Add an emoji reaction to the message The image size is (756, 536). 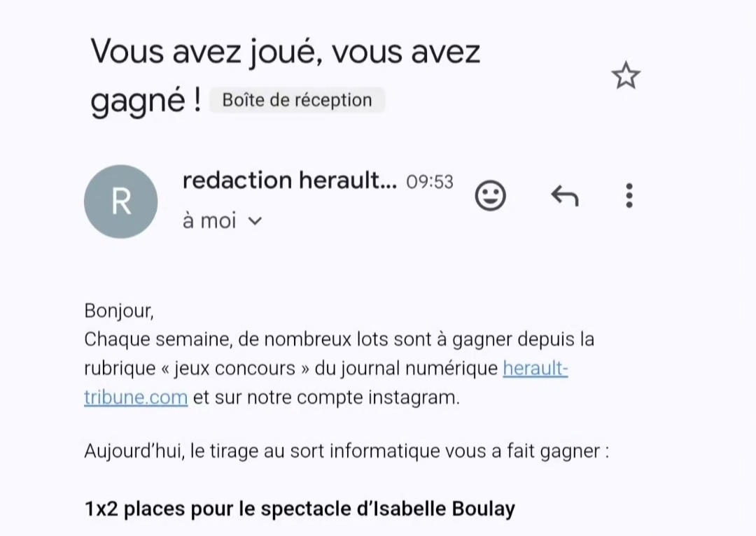coord(490,196)
